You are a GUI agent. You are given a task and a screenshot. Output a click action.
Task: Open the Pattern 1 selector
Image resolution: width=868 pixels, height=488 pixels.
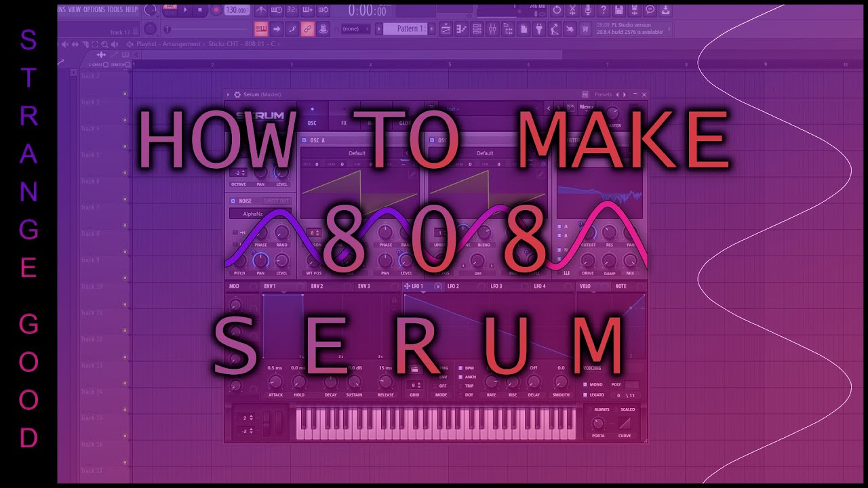404,29
